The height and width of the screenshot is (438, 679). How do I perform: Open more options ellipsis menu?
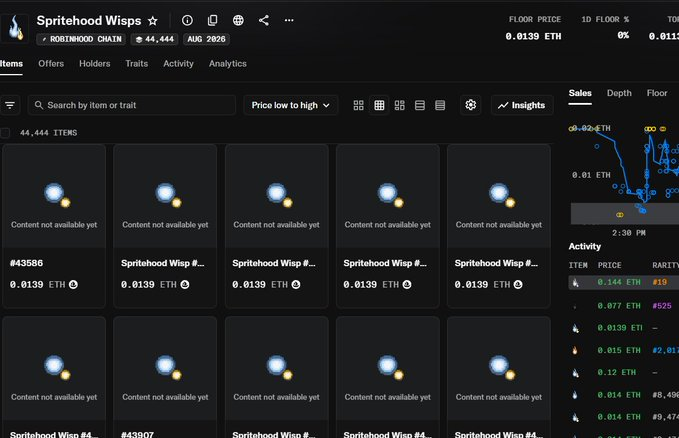point(289,20)
